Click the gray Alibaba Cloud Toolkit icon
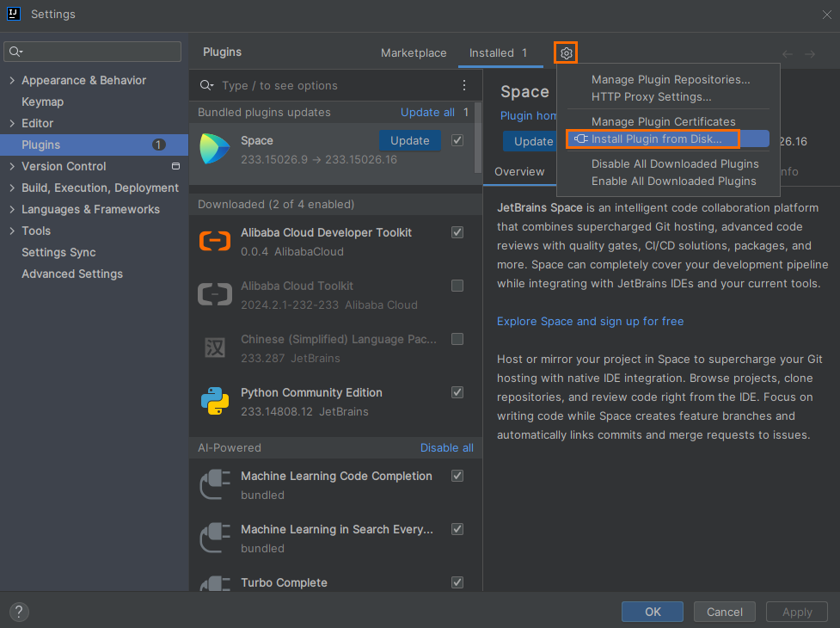The width and height of the screenshot is (840, 628). (x=215, y=294)
